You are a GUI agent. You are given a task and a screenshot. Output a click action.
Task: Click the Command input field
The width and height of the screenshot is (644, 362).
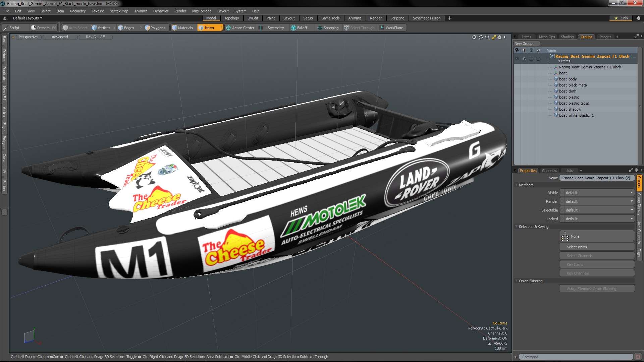pyautogui.click(x=576, y=357)
